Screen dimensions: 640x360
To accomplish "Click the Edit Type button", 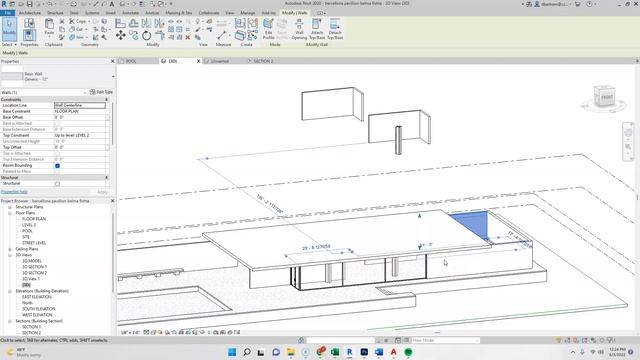I will 101,92.
